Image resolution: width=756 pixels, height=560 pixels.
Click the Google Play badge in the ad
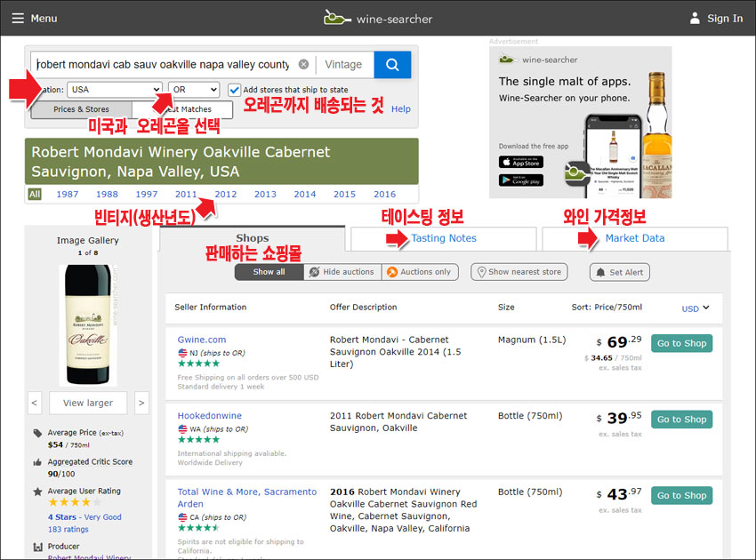[x=520, y=180]
